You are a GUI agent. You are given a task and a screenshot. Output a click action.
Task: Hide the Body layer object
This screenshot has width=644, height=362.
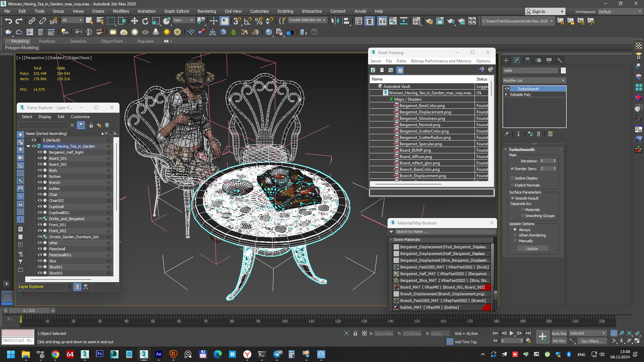40,170
